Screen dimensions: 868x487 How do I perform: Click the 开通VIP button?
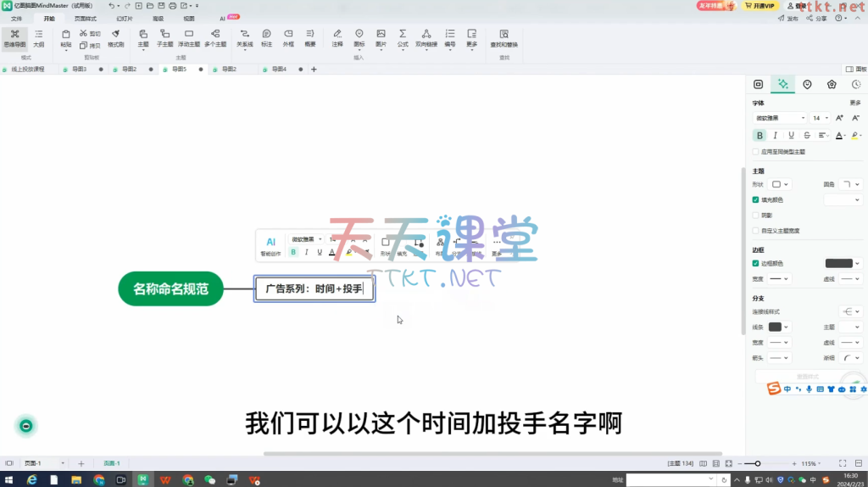759,5
